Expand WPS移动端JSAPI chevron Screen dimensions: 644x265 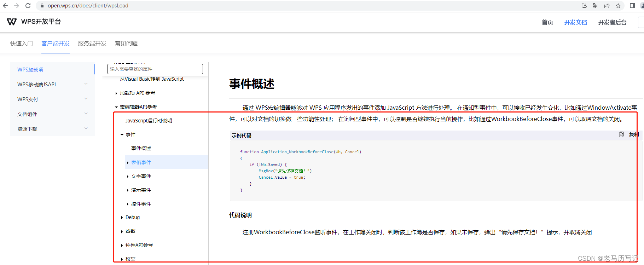pyautogui.click(x=86, y=84)
